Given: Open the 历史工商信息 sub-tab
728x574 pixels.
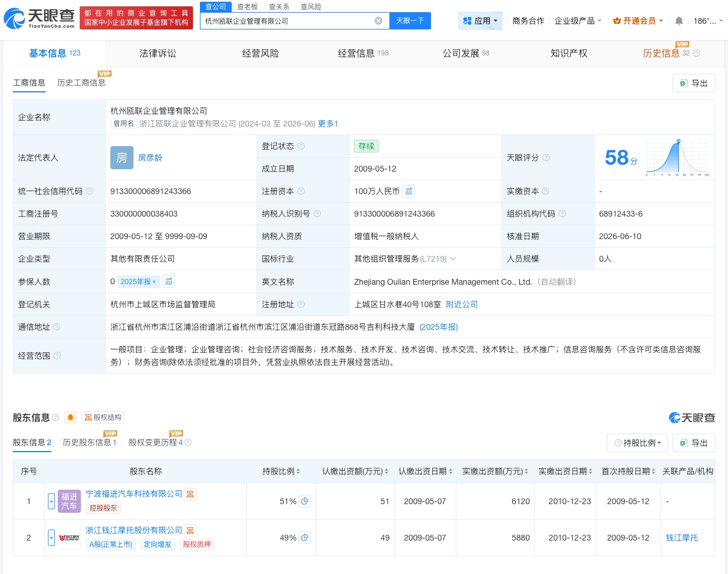Looking at the screenshot, I should point(81,83).
